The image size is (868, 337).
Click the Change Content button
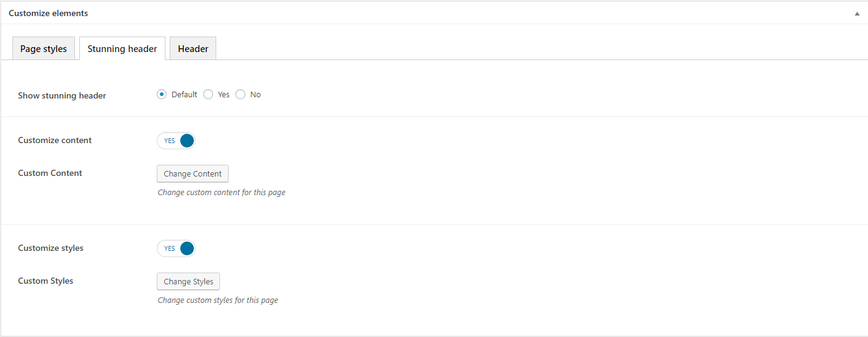(193, 173)
